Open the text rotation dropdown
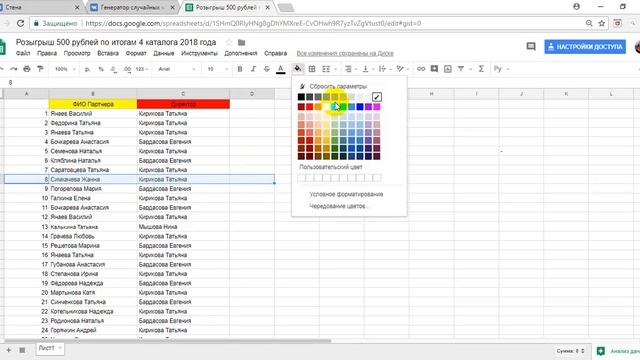 (x=402, y=69)
